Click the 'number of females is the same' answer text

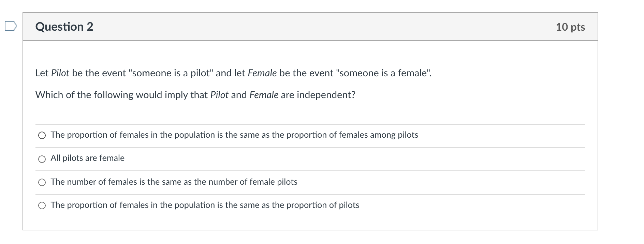(x=174, y=182)
